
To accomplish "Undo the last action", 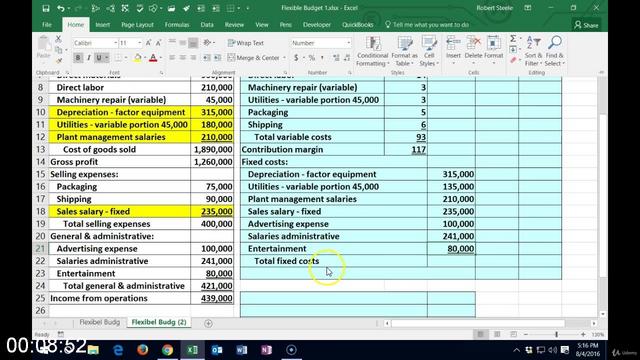I will 60,8.
